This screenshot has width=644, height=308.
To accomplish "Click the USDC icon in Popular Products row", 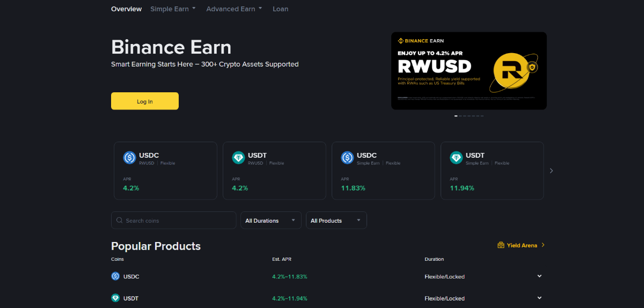I will tap(115, 276).
